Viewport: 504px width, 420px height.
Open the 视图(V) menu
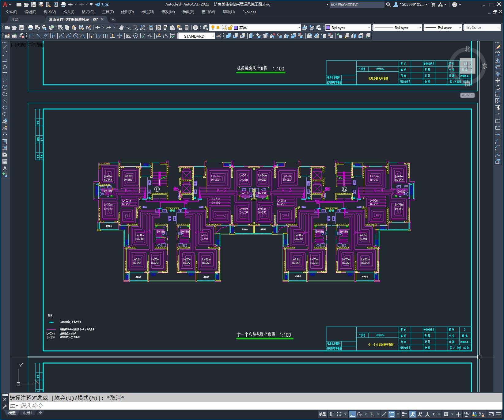[50, 12]
